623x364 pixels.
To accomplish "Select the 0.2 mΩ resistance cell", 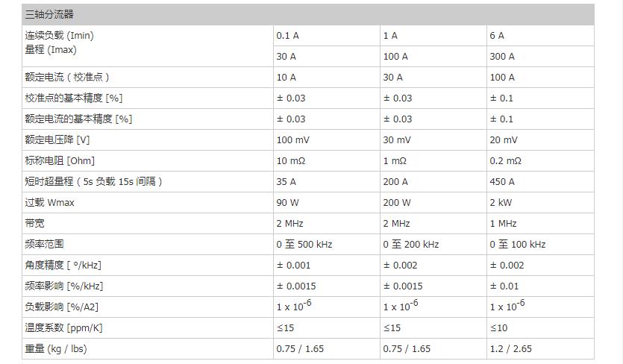I will (505, 160).
